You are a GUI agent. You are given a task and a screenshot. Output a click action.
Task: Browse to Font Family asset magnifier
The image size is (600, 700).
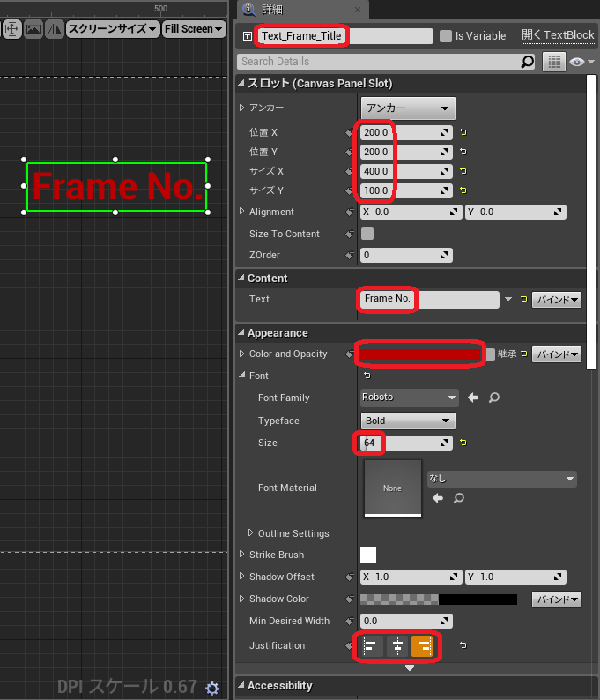click(493, 398)
